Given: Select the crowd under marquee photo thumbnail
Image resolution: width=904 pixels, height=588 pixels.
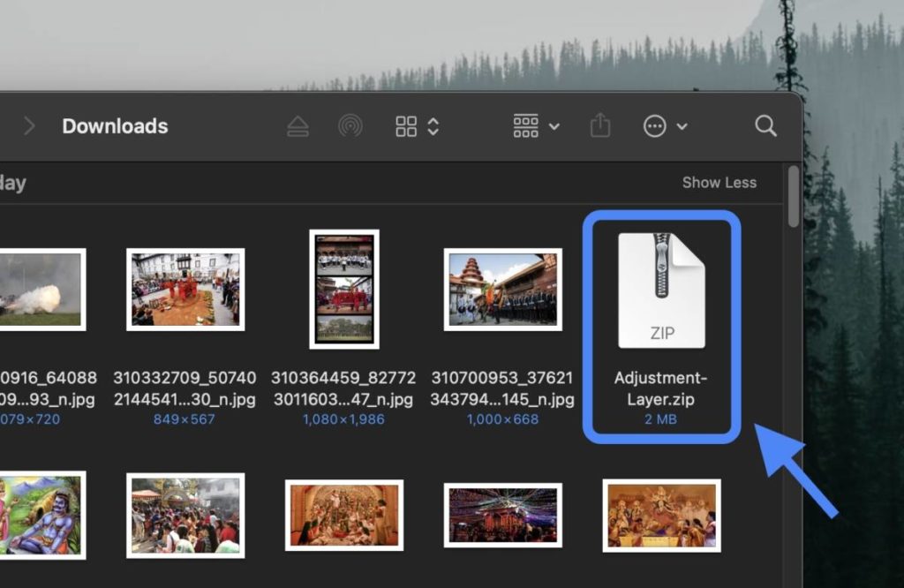Looking at the screenshot, I should [185, 516].
